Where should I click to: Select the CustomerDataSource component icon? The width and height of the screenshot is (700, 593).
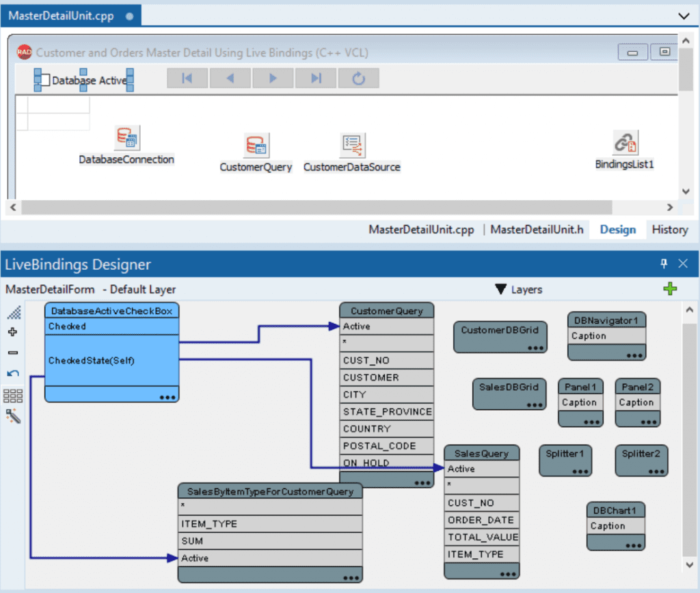(x=352, y=145)
